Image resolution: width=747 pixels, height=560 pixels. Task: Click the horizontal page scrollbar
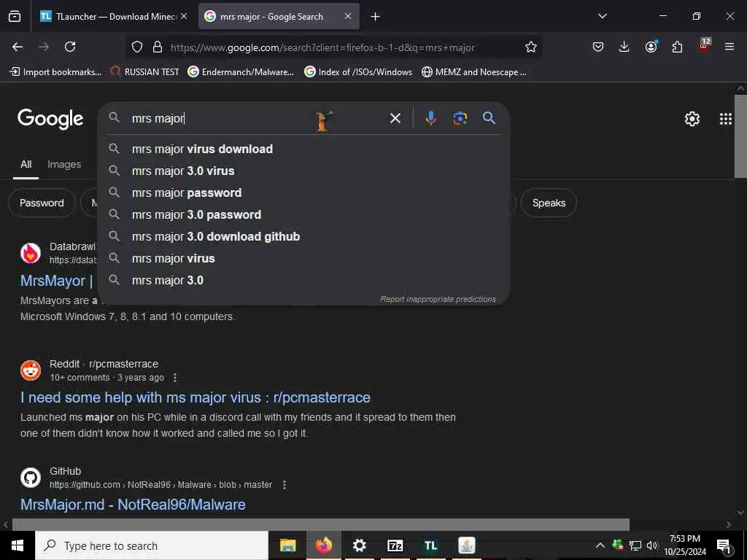point(321,524)
